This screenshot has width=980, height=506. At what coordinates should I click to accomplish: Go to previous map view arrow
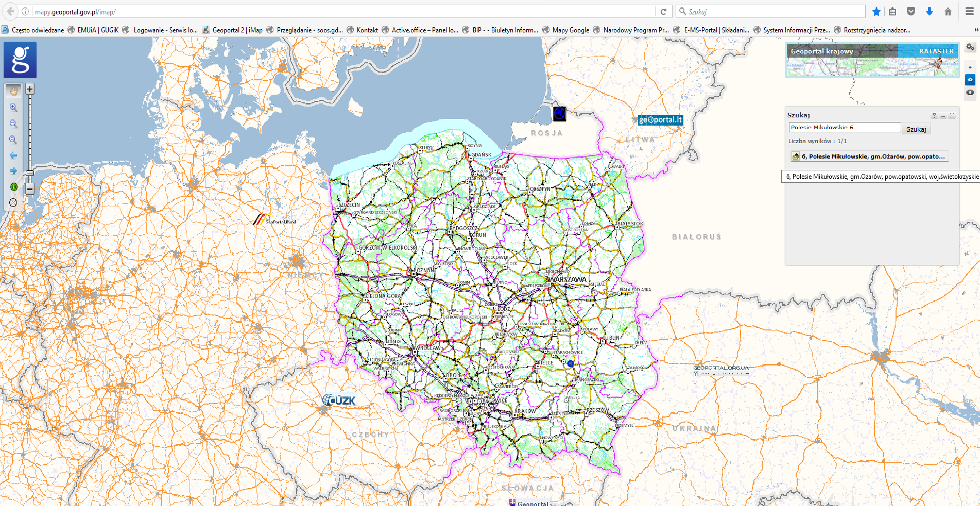click(x=13, y=155)
